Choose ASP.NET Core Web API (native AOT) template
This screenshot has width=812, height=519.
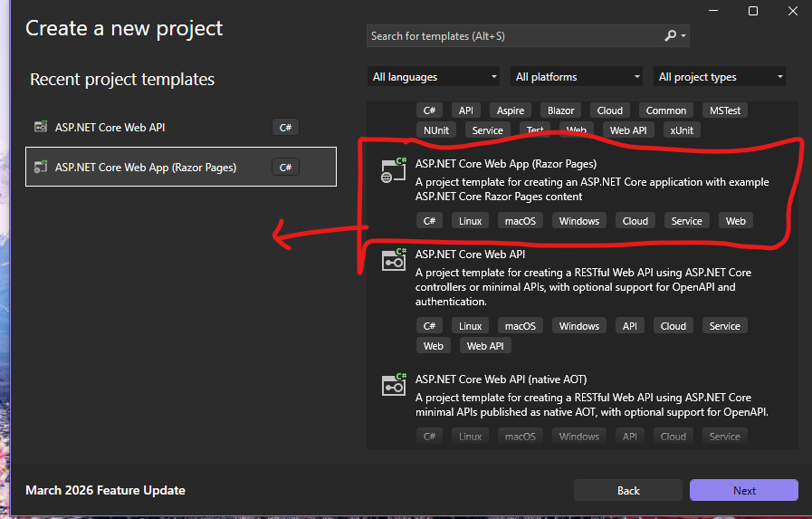tap(501, 380)
